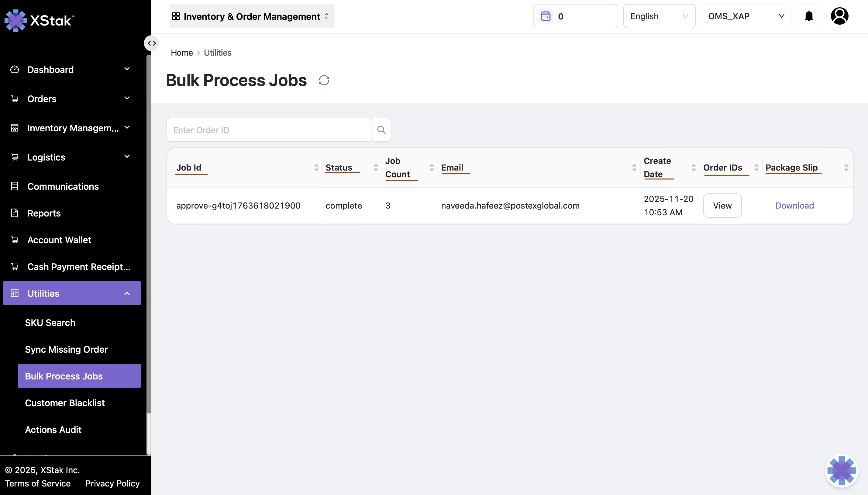Open the SKU Search menu item
Viewport: 868px width, 495px height.
(50, 323)
